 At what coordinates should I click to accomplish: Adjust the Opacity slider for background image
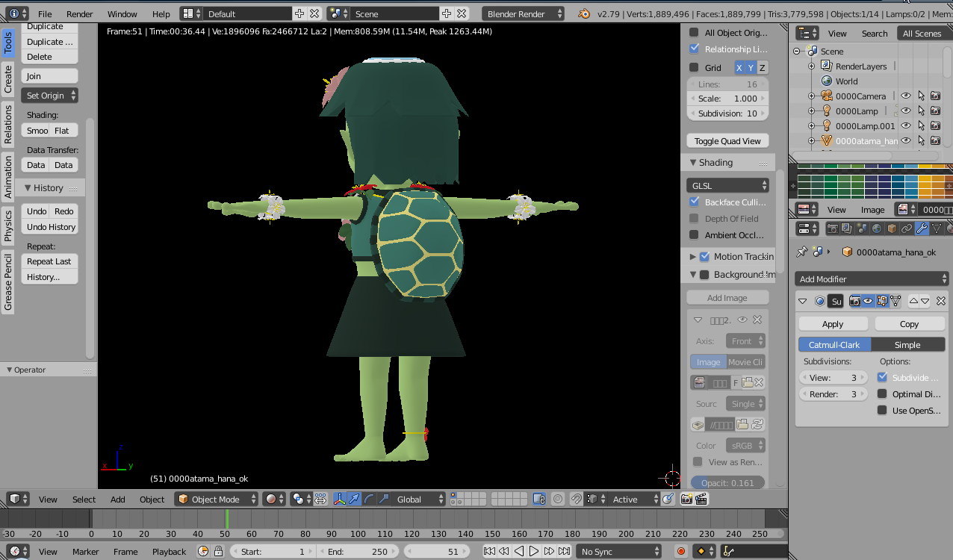727,483
